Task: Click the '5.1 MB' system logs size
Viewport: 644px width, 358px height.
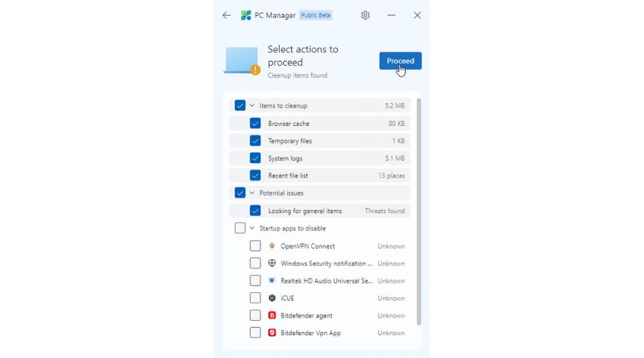Action: [x=395, y=158]
